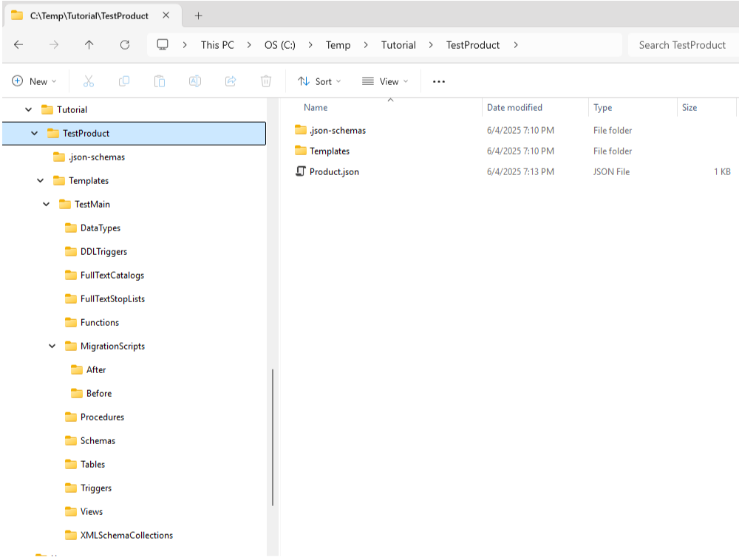Click This PC in the address bar
The width and height of the screenshot is (739, 560).
coord(217,44)
